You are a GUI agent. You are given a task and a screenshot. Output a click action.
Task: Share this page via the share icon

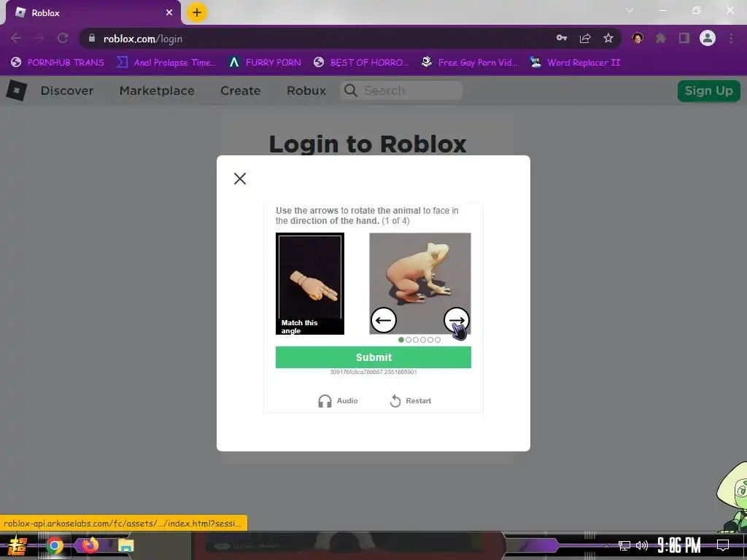(585, 38)
